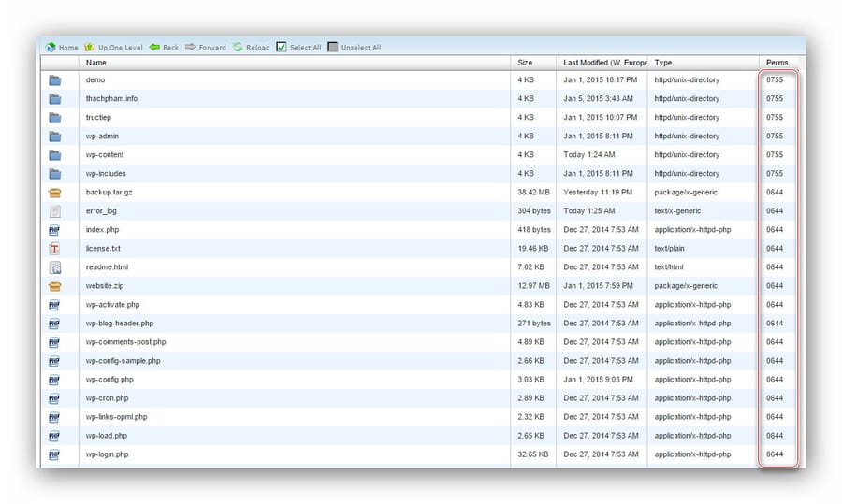The width and height of the screenshot is (842, 504).
Task: Click Unselect All in the toolbar
Action: (x=355, y=48)
